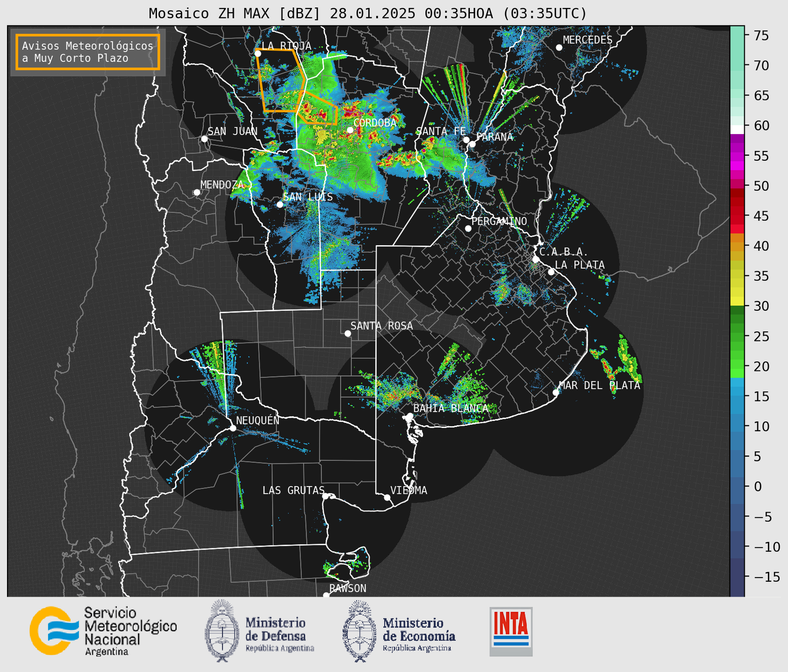This screenshot has width=788, height=672.
Task: Click the LAS GRUTAS label text
Action: click(x=293, y=490)
